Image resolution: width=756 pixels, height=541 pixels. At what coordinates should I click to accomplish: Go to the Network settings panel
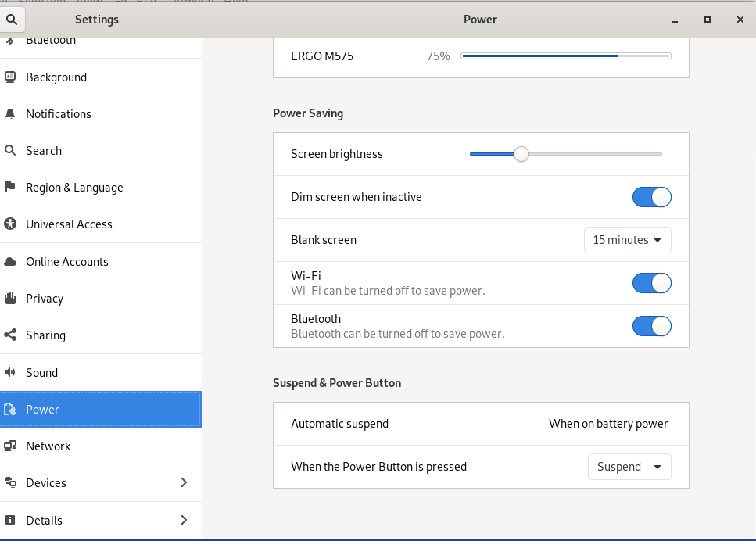coord(48,446)
